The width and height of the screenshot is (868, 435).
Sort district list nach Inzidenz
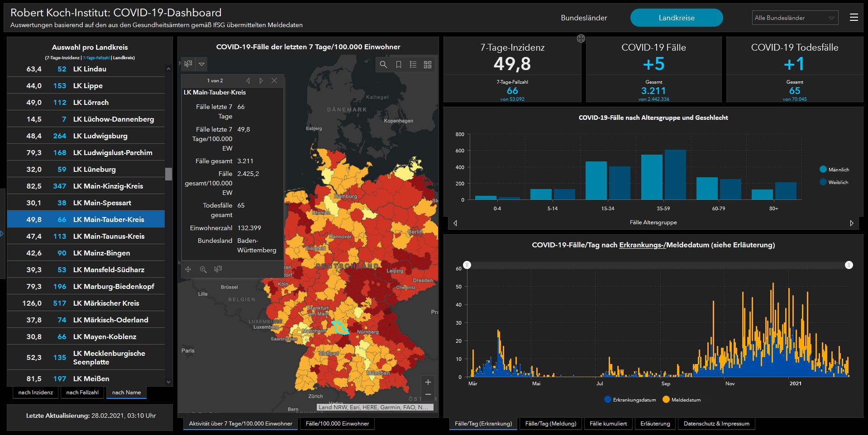coord(36,392)
